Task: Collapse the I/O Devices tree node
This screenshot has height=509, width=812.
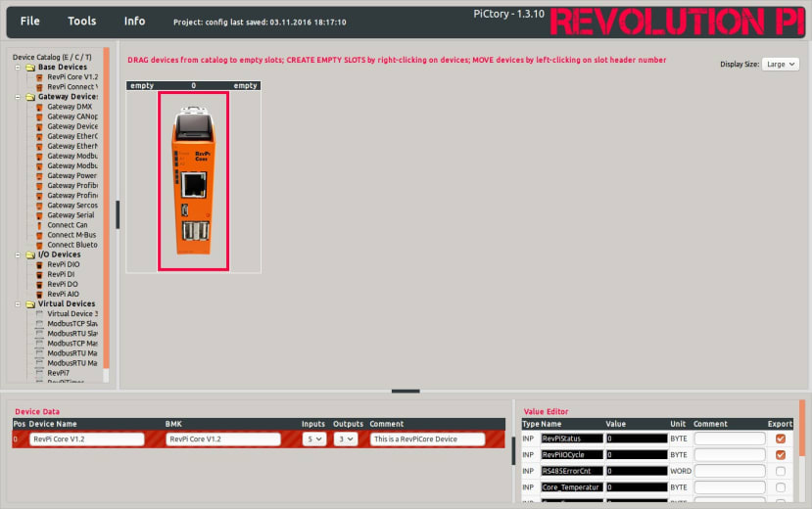Action: (18, 255)
